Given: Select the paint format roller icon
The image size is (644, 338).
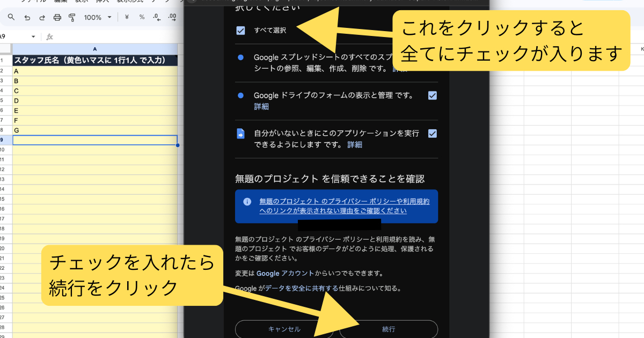Looking at the screenshot, I should (x=72, y=18).
